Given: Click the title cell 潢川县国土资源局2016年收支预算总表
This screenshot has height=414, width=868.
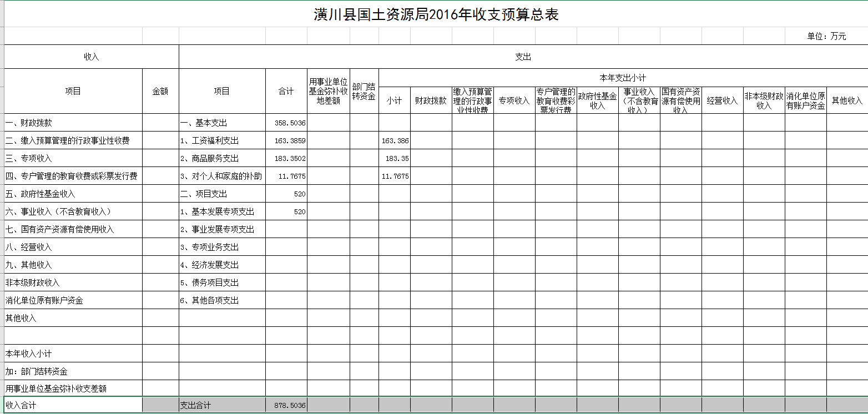Looking at the screenshot, I should 436,15.
